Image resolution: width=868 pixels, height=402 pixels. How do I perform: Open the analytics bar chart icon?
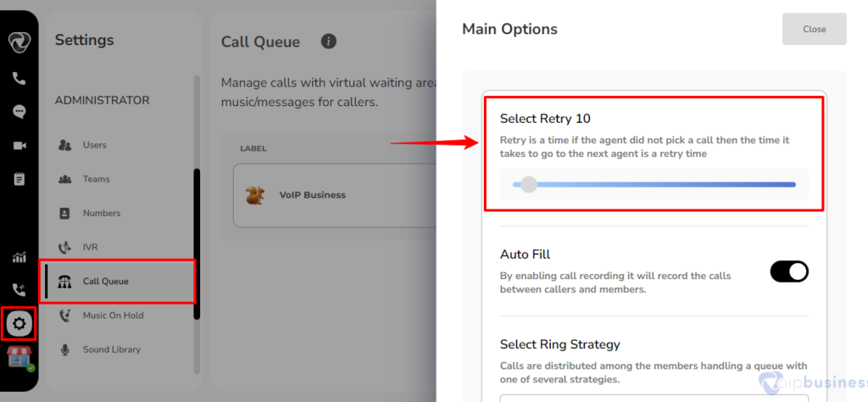coord(19,257)
